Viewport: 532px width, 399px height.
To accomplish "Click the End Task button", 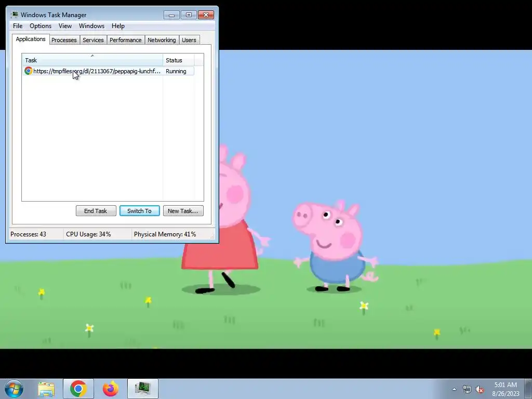I will (96, 211).
